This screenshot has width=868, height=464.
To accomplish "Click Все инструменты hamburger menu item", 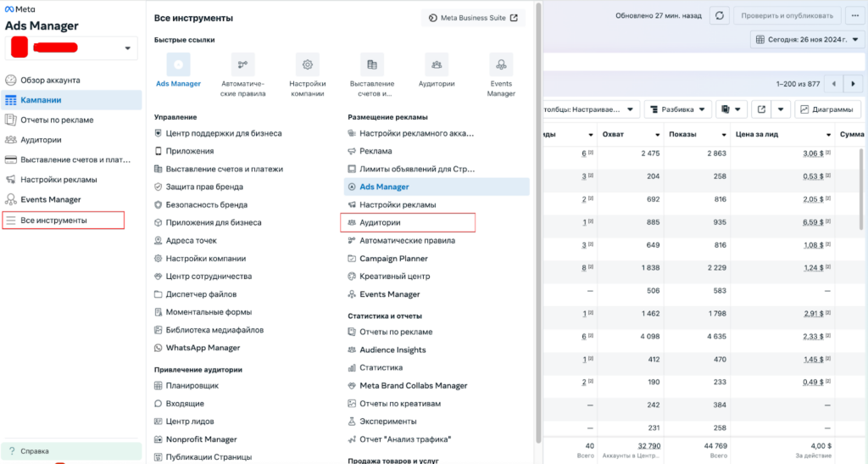I will click(63, 221).
